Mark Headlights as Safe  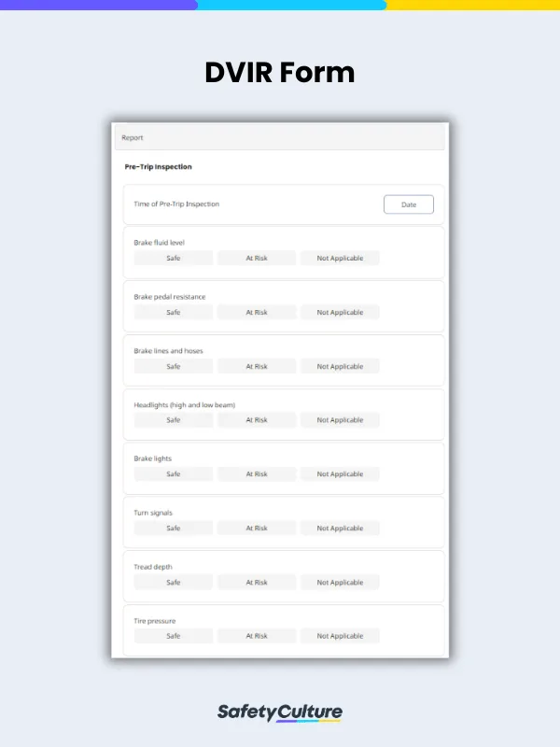(x=173, y=420)
